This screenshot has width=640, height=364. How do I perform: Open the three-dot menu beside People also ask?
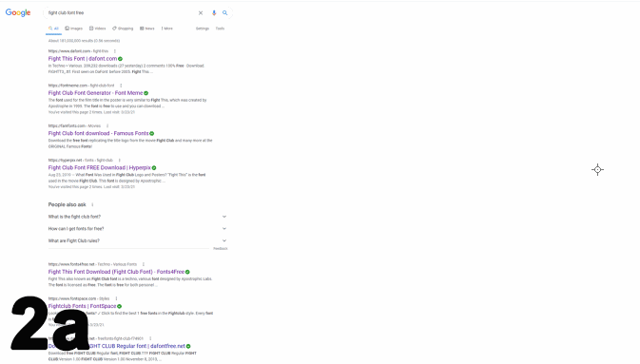[x=92, y=205]
